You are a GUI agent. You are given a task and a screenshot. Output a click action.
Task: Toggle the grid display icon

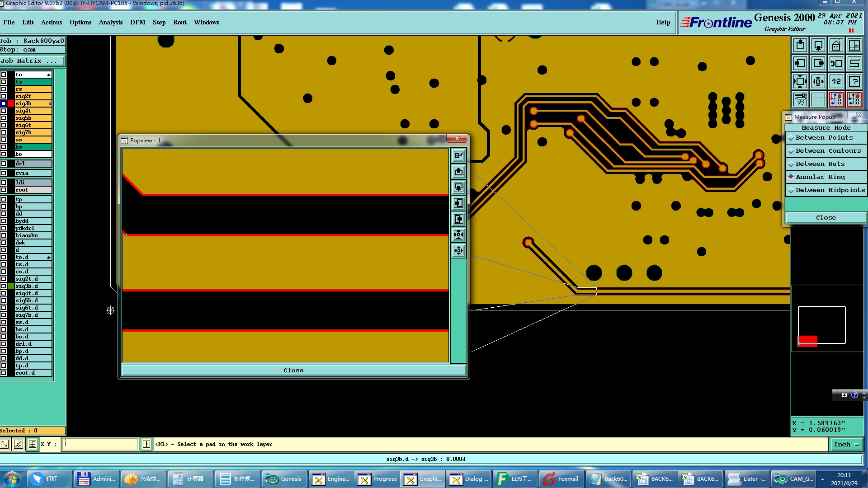pos(818,99)
